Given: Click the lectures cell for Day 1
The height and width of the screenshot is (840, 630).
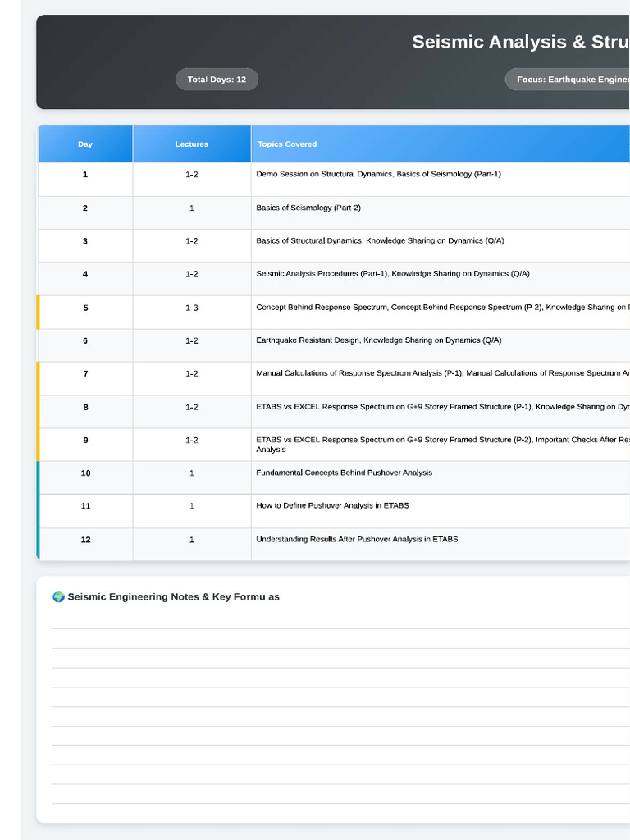Looking at the screenshot, I should [192, 179].
